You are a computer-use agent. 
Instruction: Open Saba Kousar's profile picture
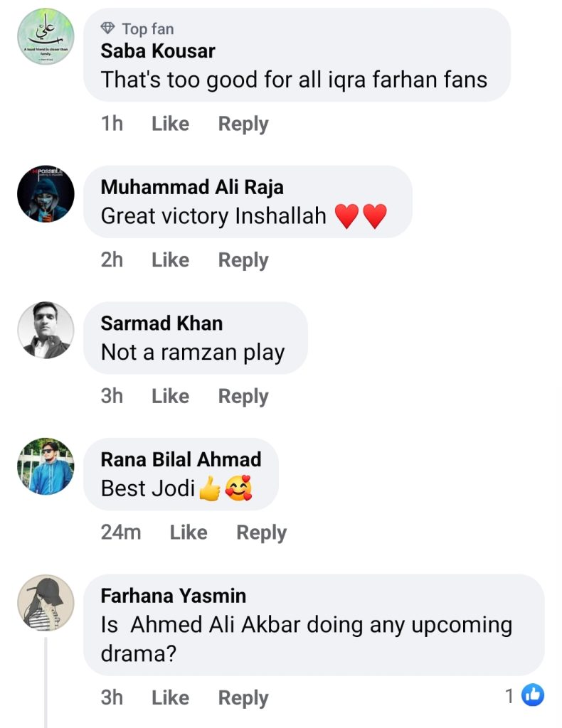coord(46,36)
